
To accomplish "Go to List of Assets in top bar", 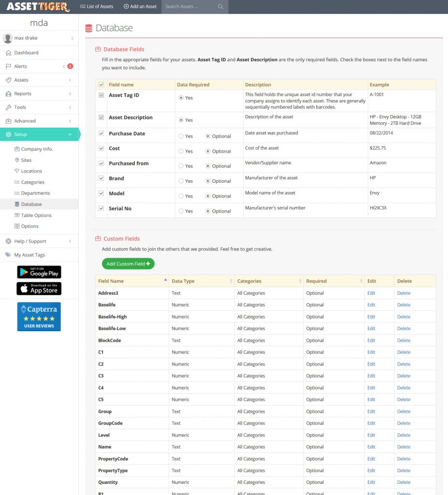I will [x=97, y=7].
